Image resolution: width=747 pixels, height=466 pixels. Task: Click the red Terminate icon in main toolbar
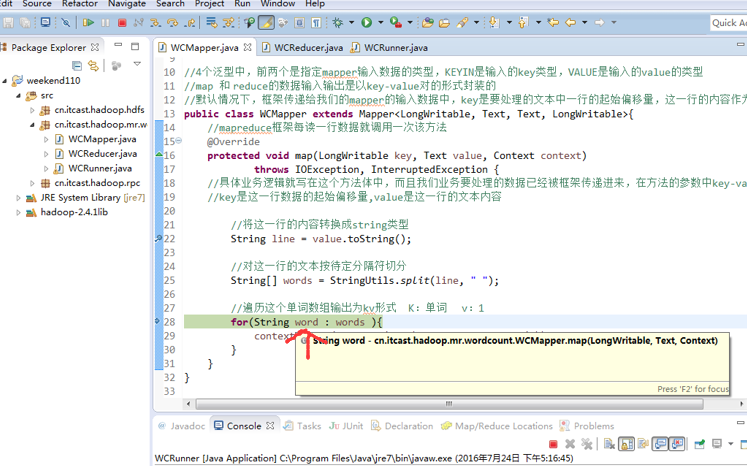click(x=122, y=22)
